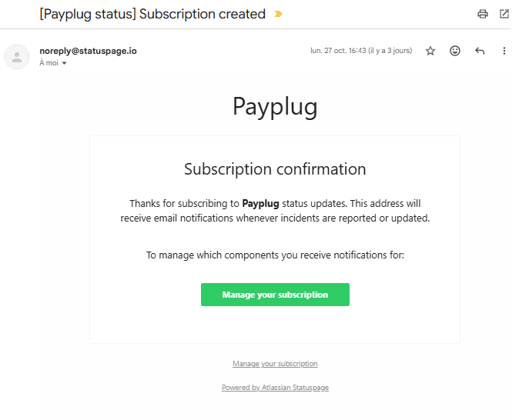
Task: Reply using the arrow icon
Action: coord(480,51)
